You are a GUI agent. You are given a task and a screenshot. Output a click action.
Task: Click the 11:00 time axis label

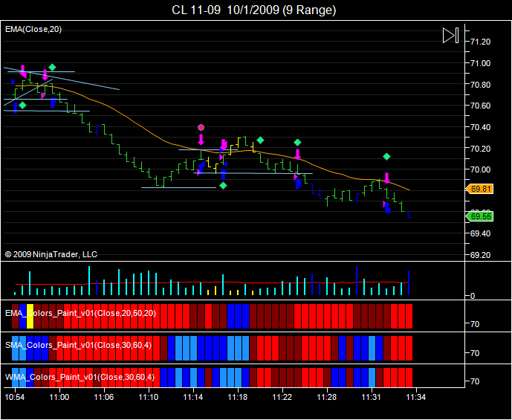59,397
